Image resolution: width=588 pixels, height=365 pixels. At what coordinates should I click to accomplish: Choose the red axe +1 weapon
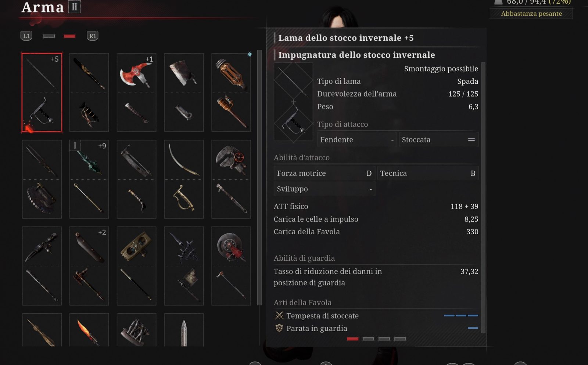[136, 93]
